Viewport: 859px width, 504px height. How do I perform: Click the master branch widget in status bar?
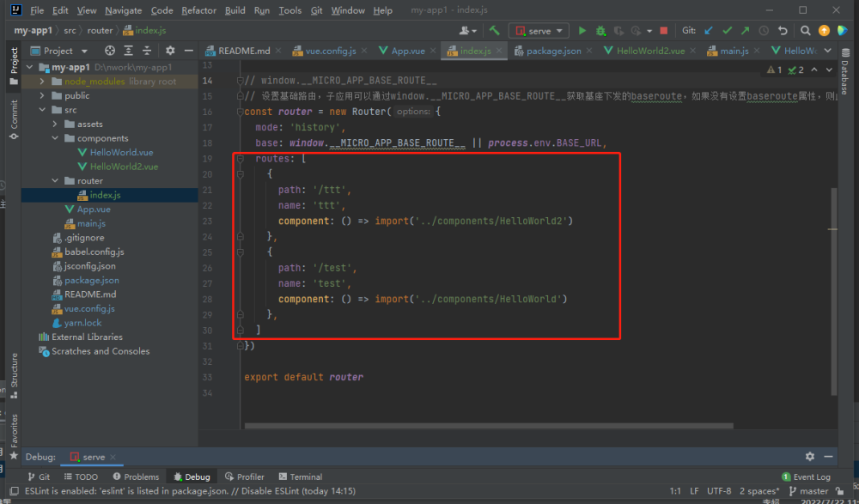(x=807, y=491)
